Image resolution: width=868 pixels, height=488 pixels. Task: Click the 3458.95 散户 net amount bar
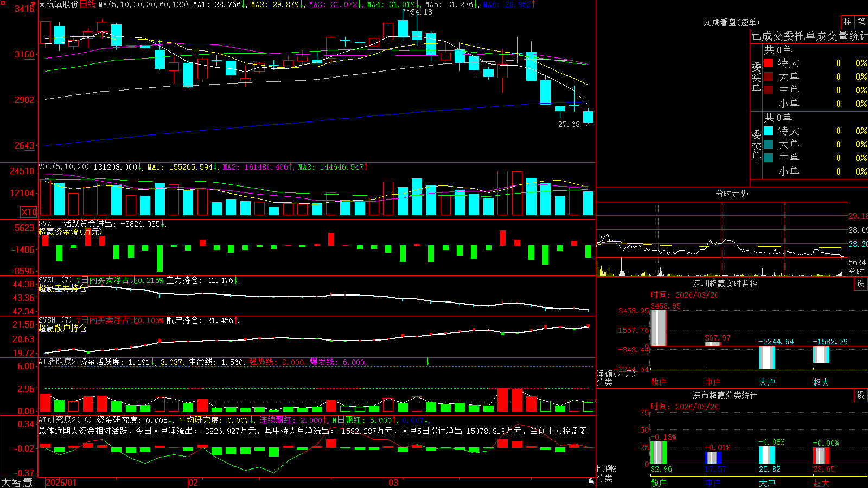tap(658, 328)
